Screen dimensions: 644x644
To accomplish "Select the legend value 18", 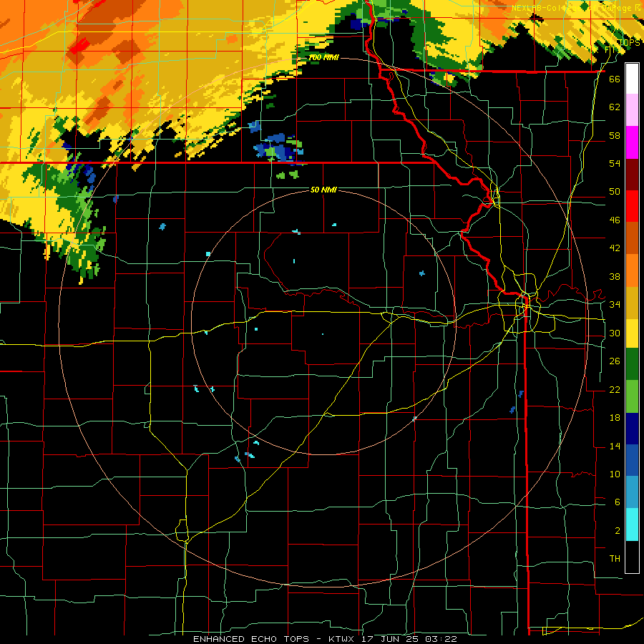I will coord(615,418).
